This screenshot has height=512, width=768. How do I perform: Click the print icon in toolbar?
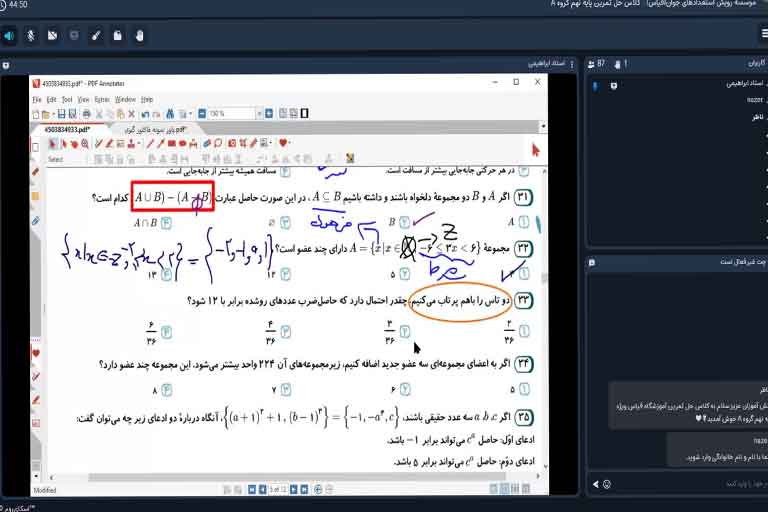tap(85, 114)
